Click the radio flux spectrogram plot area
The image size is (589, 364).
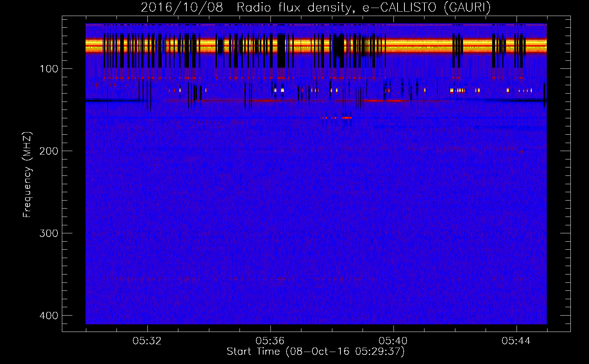(x=316, y=174)
